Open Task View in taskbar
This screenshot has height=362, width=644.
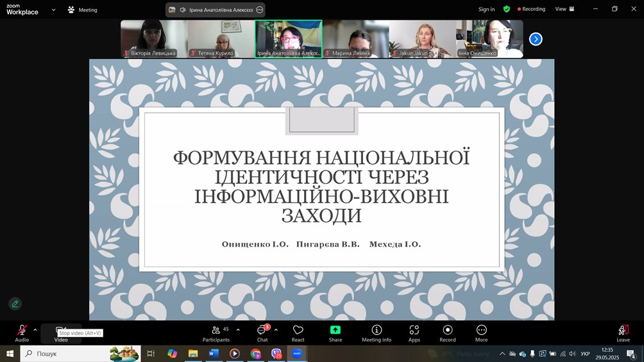(x=151, y=354)
